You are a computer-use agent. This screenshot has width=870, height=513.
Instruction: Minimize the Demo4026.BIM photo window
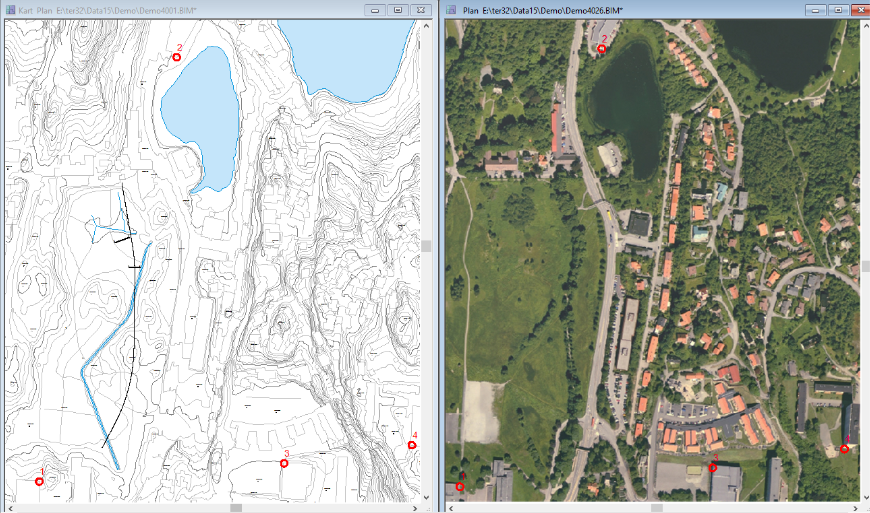[814, 9]
